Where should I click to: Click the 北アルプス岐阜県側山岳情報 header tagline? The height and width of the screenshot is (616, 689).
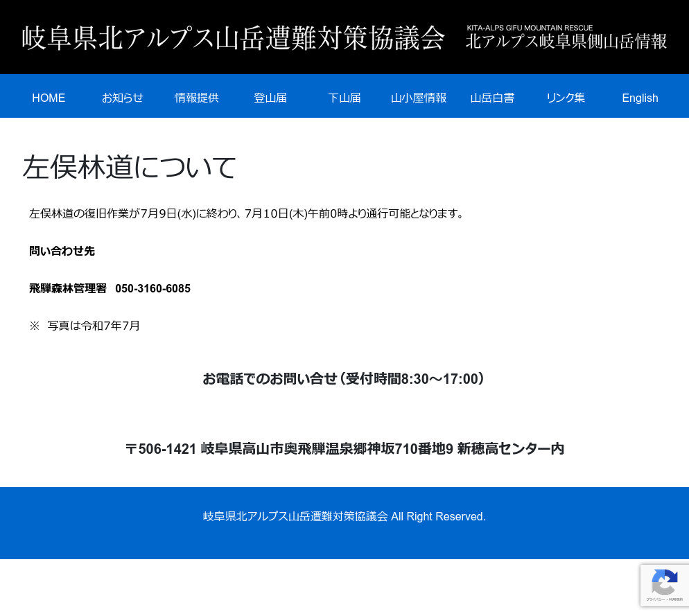[566, 42]
